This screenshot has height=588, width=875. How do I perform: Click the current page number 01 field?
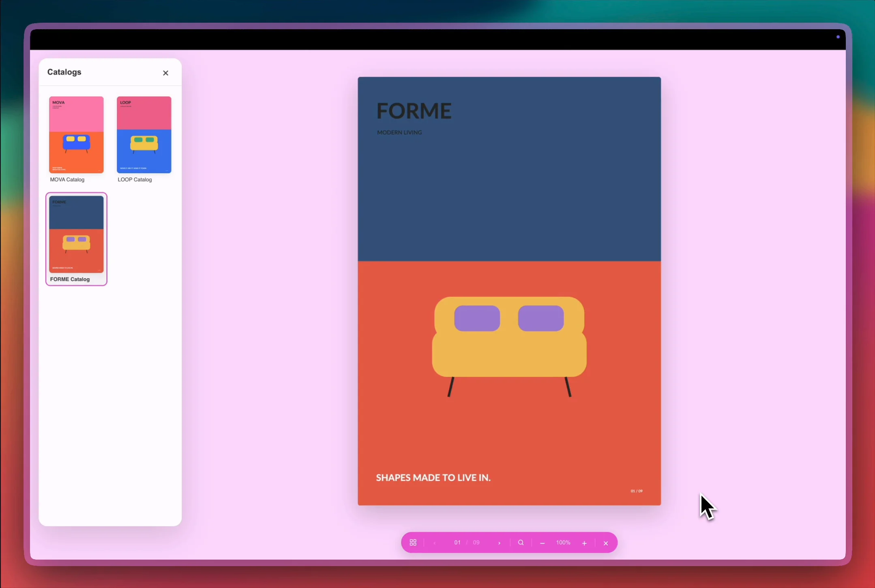pos(457,543)
